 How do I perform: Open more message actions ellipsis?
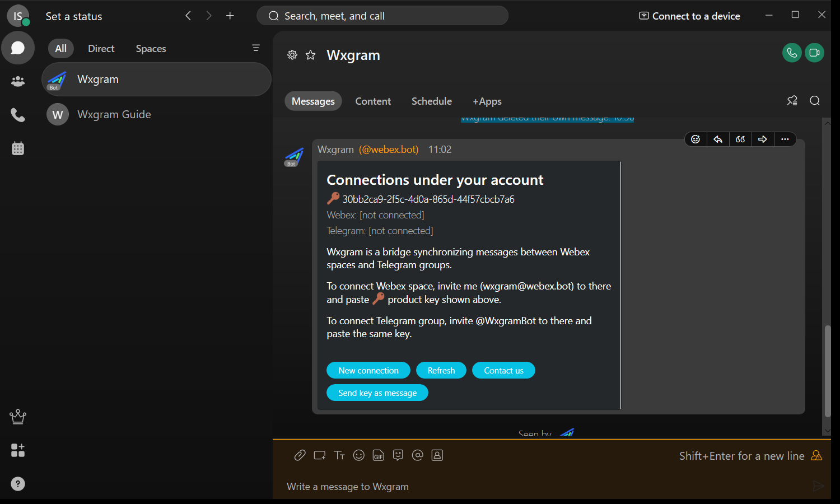pyautogui.click(x=785, y=139)
